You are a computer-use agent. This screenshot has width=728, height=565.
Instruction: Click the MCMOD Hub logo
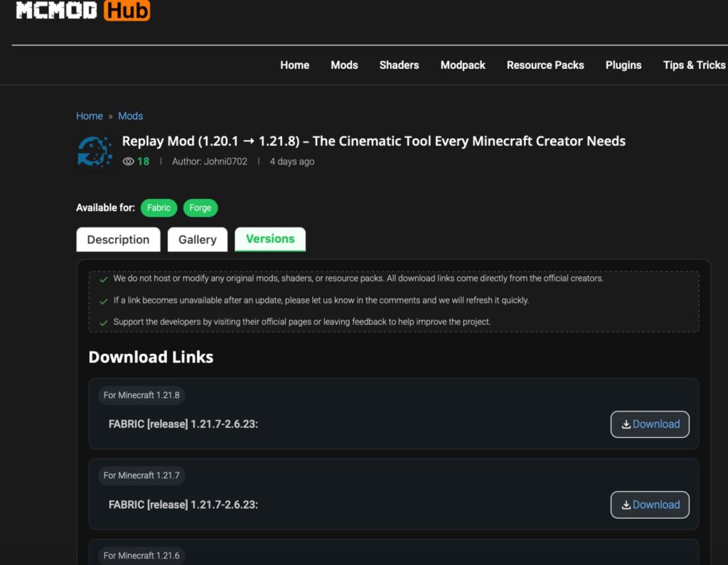pos(82,10)
